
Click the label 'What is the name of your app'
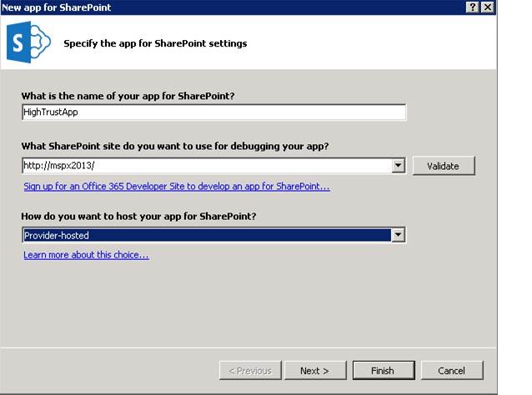[x=128, y=97]
